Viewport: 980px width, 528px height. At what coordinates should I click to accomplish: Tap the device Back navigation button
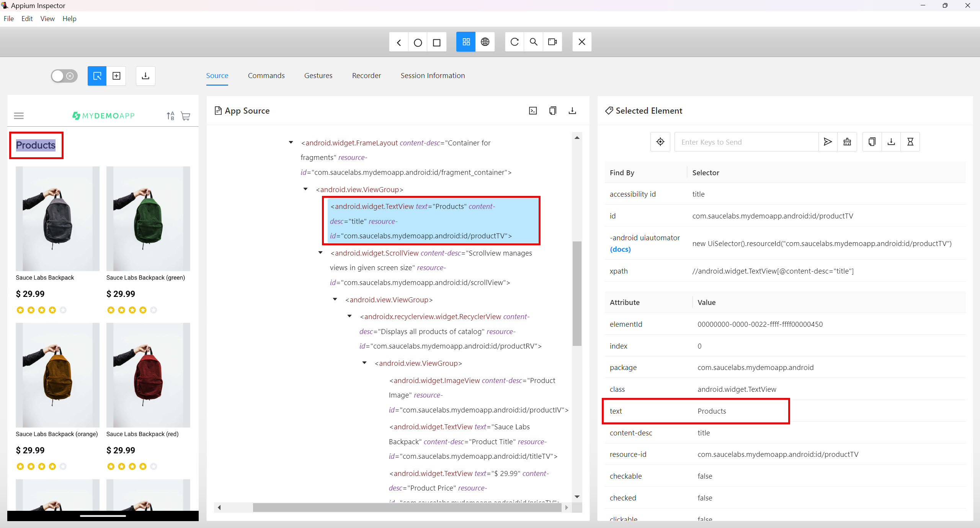tap(399, 42)
